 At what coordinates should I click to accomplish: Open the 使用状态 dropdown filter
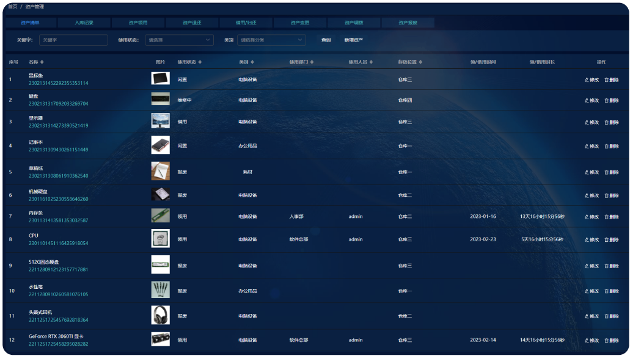pyautogui.click(x=179, y=40)
